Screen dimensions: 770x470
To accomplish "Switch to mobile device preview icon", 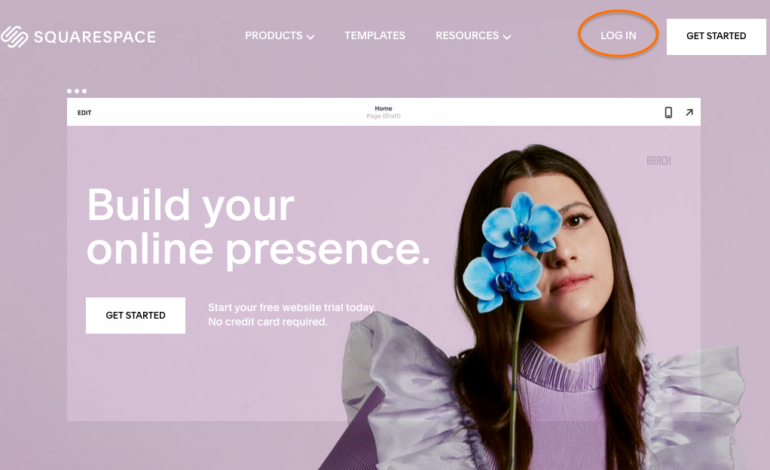I will [x=668, y=112].
